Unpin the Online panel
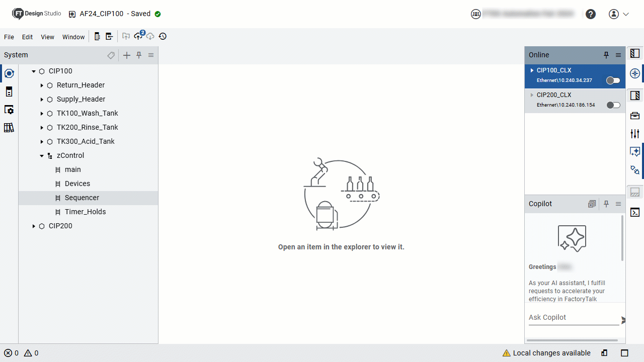 606,55
